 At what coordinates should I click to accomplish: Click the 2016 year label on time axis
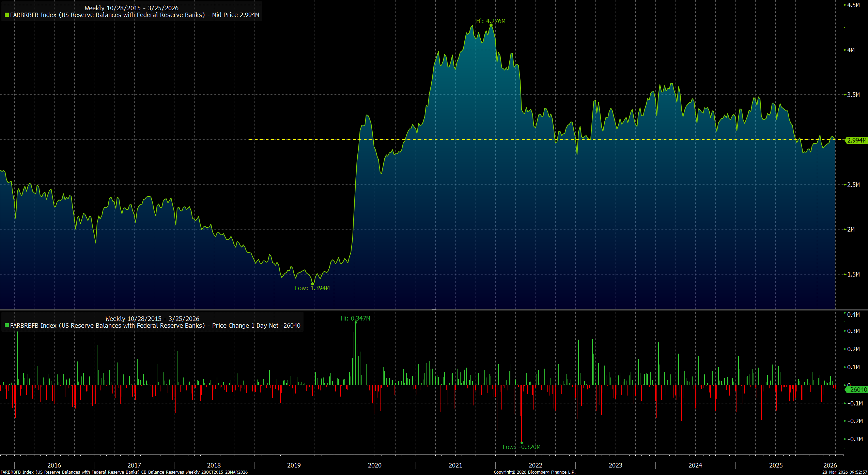tap(54, 465)
